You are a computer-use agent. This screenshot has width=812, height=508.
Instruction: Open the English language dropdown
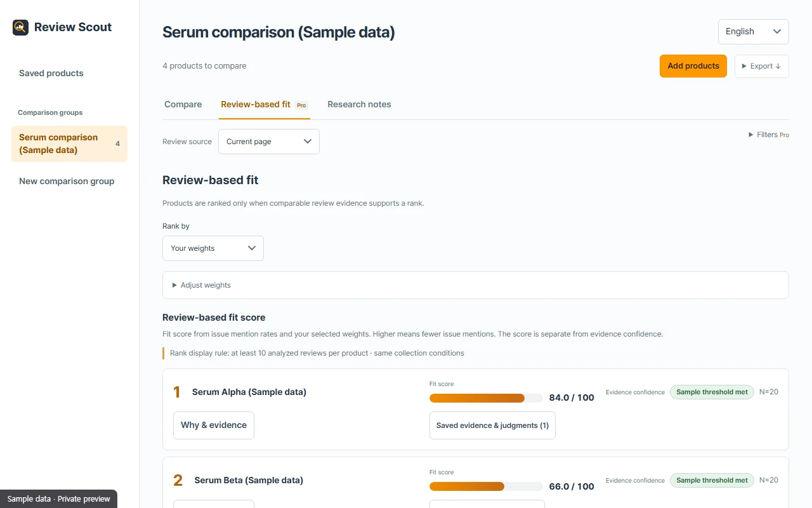tap(753, 32)
